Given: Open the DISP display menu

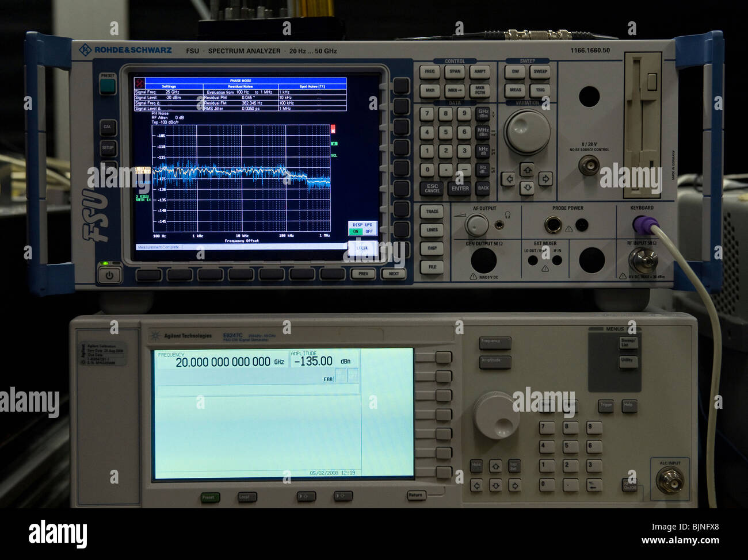Looking at the screenshot, I should point(432,248).
